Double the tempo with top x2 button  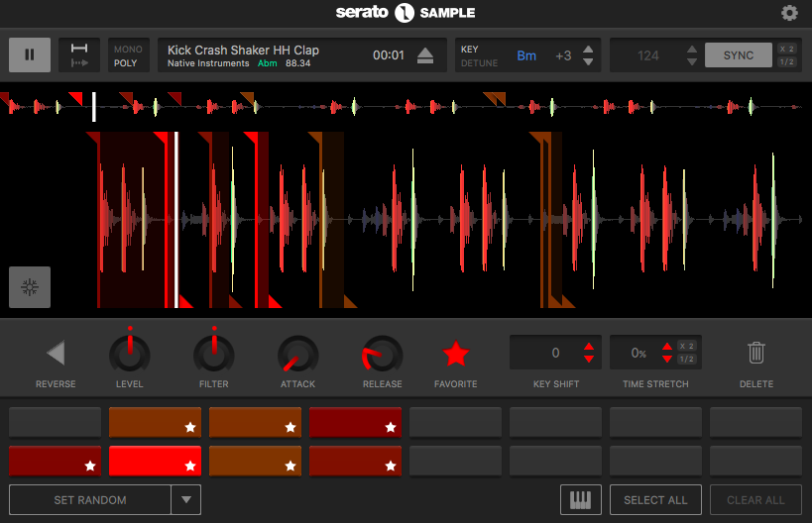pos(787,49)
